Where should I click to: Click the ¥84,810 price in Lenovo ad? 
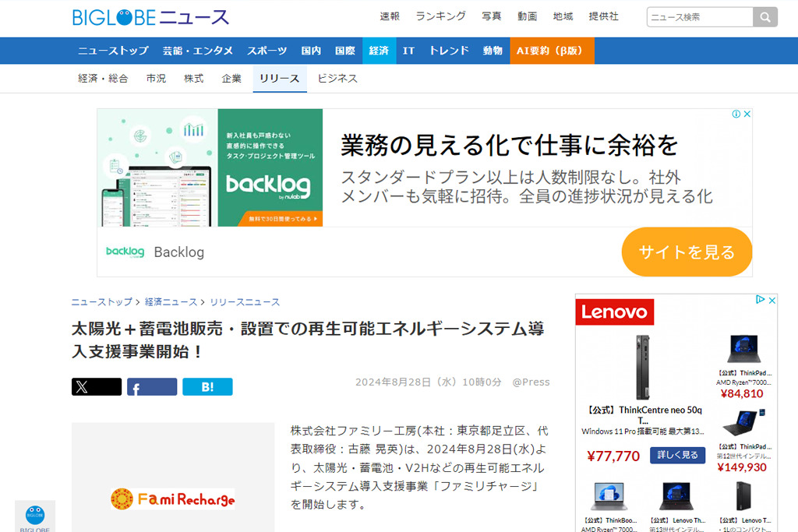point(742,393)
